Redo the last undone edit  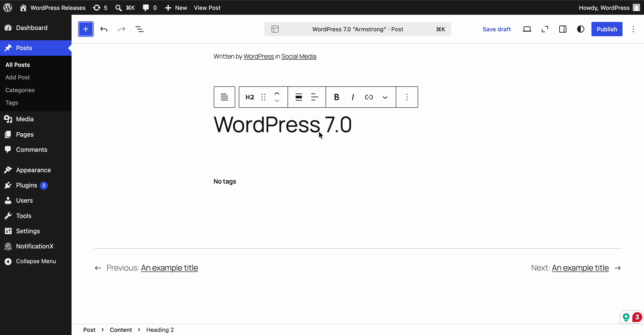pos(121,29)
